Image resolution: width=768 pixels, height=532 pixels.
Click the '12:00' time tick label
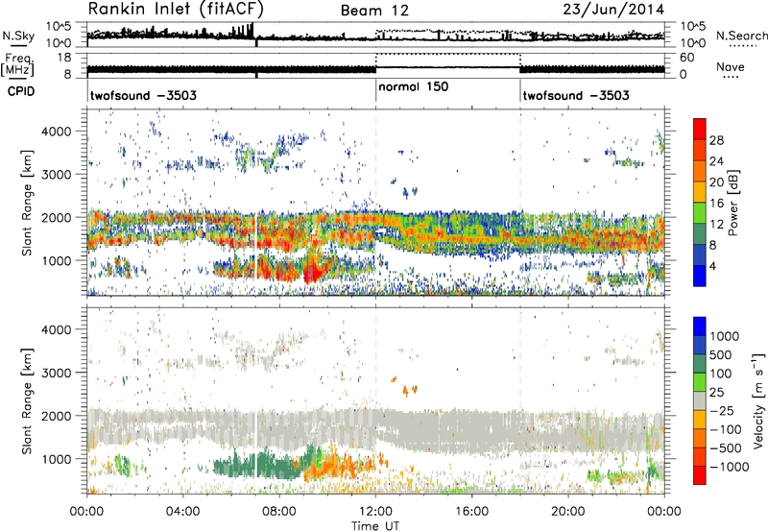coord(375,512)
